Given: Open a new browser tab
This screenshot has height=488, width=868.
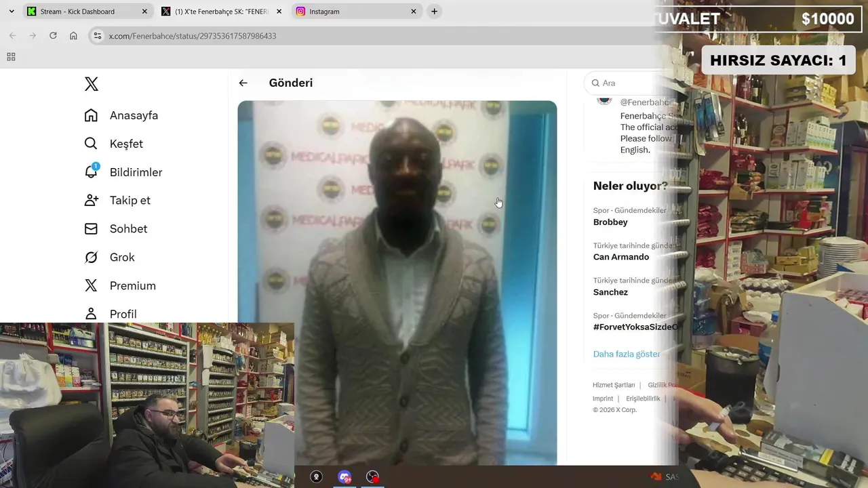Looking at the screenshot, I should point(434,12).
